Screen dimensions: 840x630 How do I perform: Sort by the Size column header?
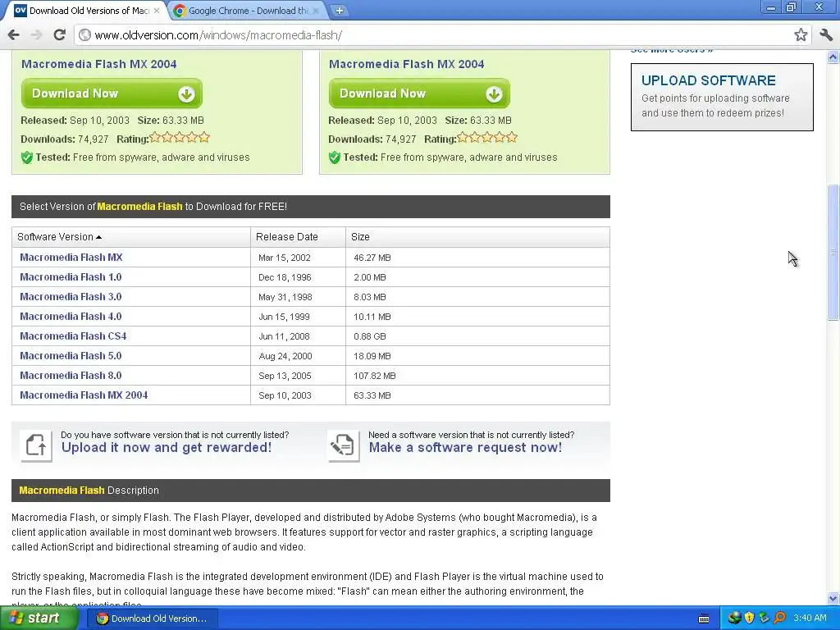coord(477,237)
